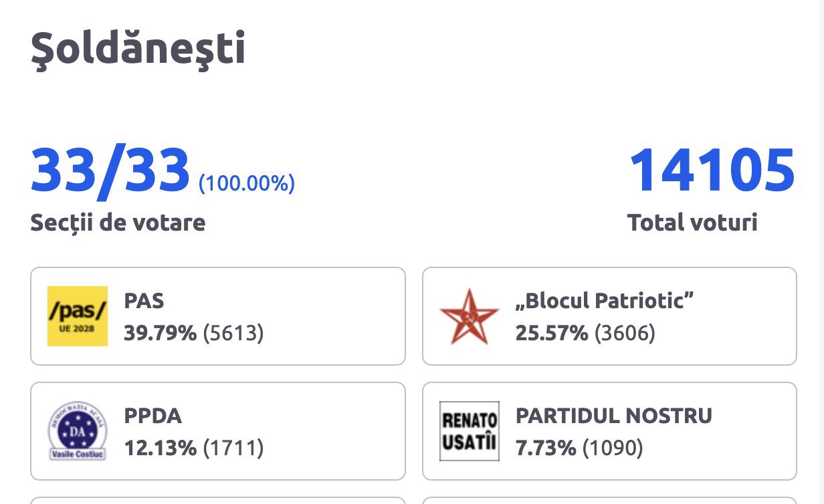Click the Șoldănești district heading

tap(138, 50)
